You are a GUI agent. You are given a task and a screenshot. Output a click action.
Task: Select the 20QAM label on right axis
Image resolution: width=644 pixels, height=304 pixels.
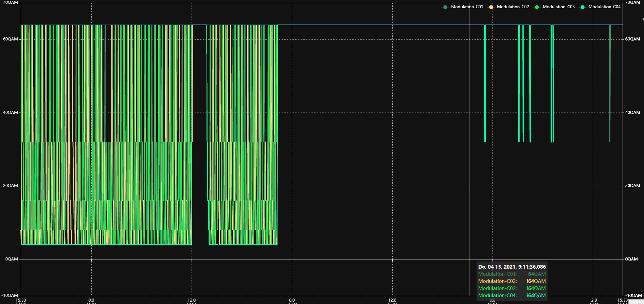click(x=632, y=186)
